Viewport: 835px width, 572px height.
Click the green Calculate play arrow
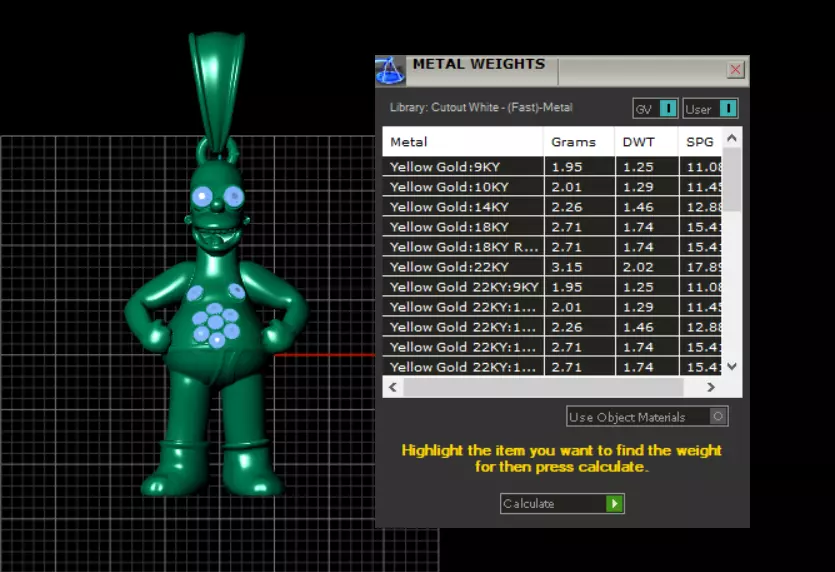pos(615,503)
